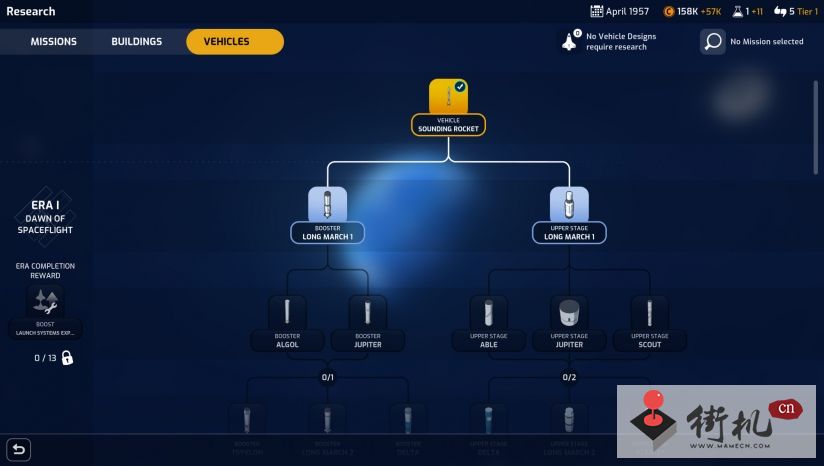Open the vehicle designs rocket icon

(x=571, y=41)
